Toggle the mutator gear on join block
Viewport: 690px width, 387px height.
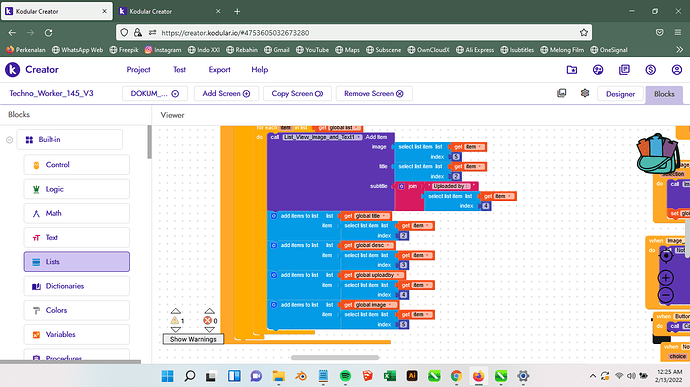click(x=401, y=186)
